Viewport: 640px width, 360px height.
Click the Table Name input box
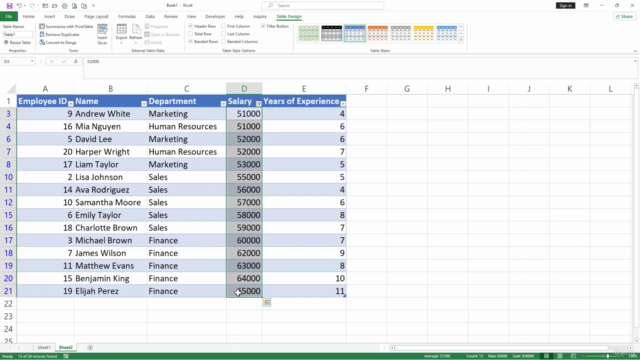17,35
